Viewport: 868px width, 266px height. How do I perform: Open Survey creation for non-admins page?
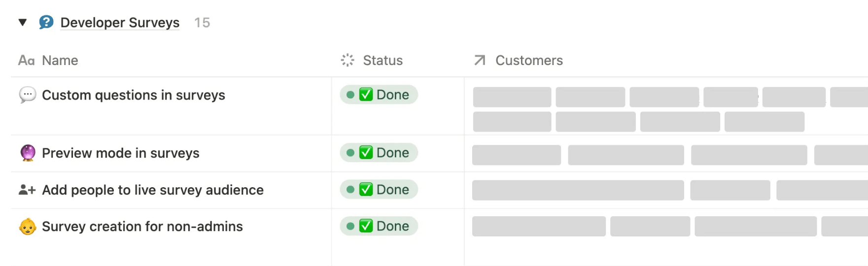tap(142, 227)
